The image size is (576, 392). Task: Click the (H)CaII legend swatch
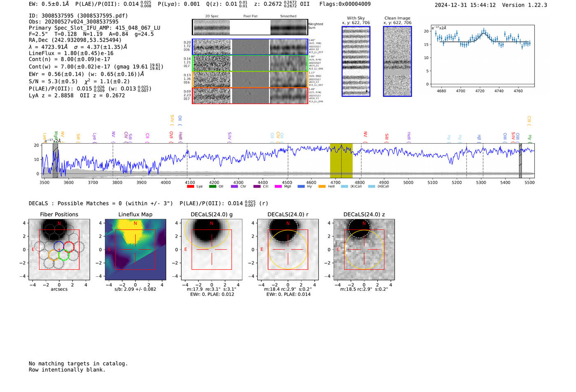click(x=372, y=186)
